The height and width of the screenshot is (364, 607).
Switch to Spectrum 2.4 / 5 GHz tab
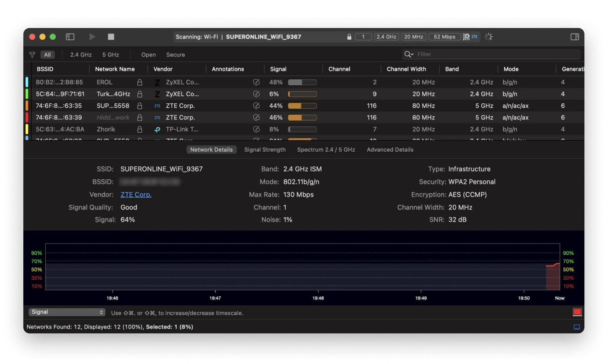pos(326,150)
